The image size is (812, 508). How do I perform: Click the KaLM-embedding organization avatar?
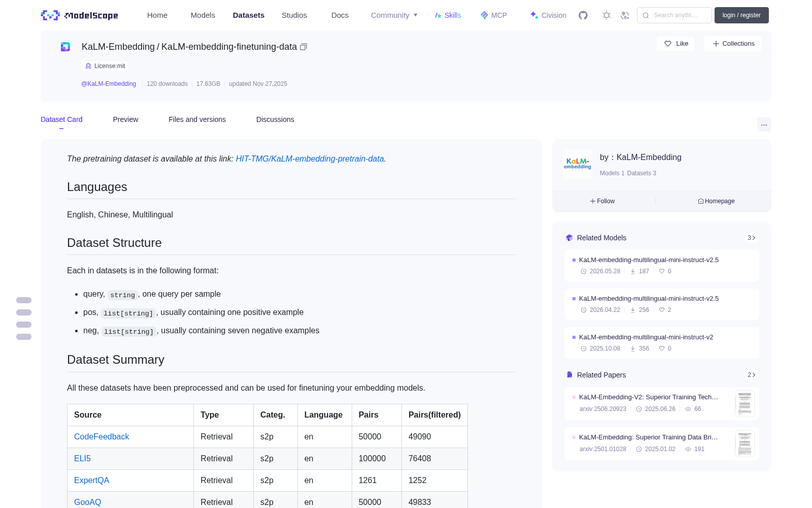coord(578,164)
